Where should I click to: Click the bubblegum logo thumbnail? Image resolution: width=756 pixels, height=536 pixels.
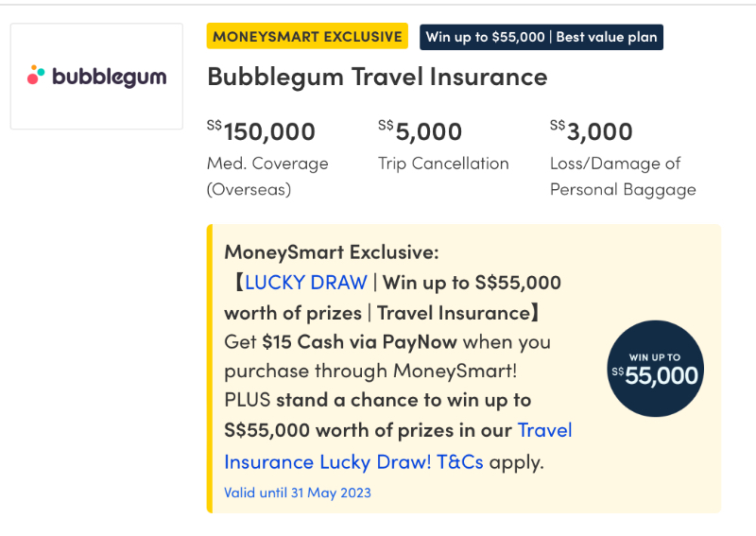click(x=96, y=77)
